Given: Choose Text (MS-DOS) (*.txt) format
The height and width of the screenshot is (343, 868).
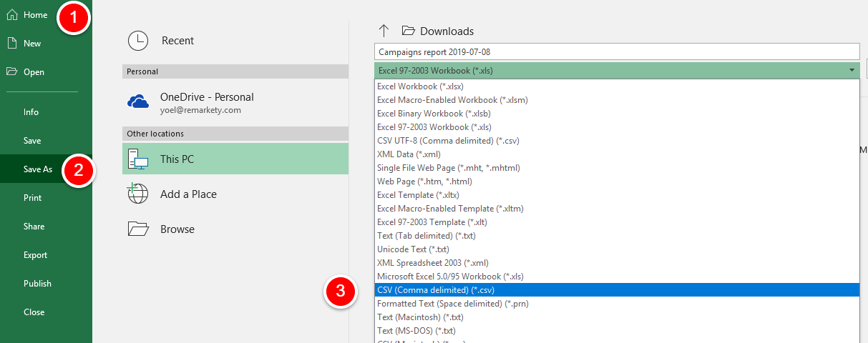Looking at the screenshot, I should click(616, 330).
